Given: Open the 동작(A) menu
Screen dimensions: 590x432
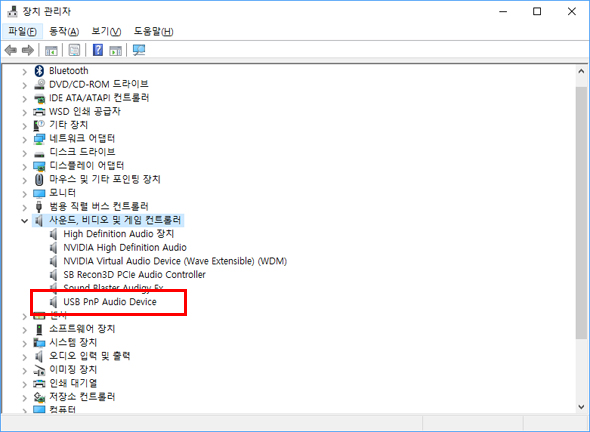Looking at the screenshot, I should (64, 31).
